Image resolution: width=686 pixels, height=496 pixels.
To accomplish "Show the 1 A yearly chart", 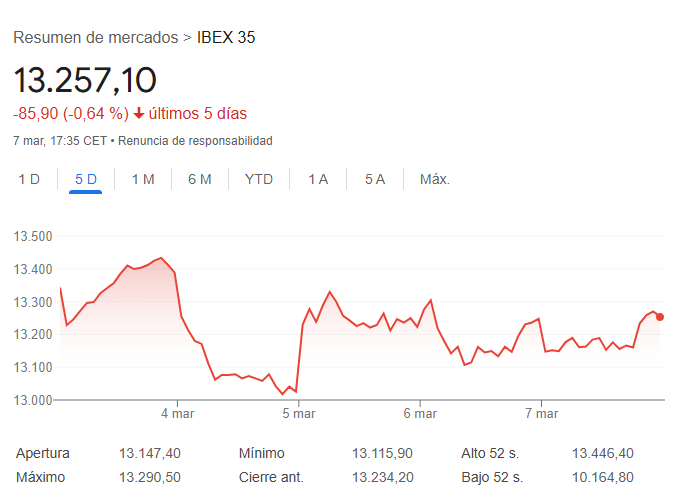I will coord(318,180).
